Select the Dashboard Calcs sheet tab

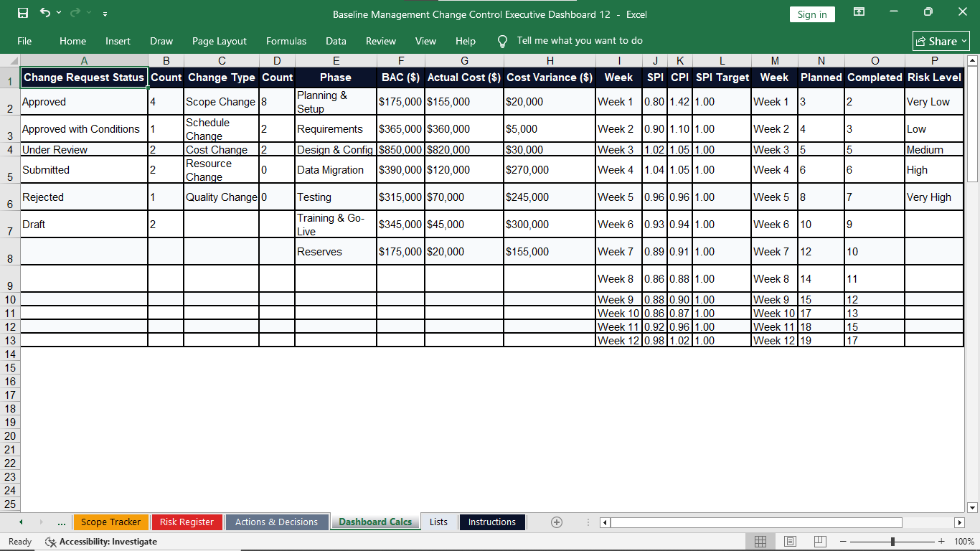pyautogui.click(x=375, y=522)
